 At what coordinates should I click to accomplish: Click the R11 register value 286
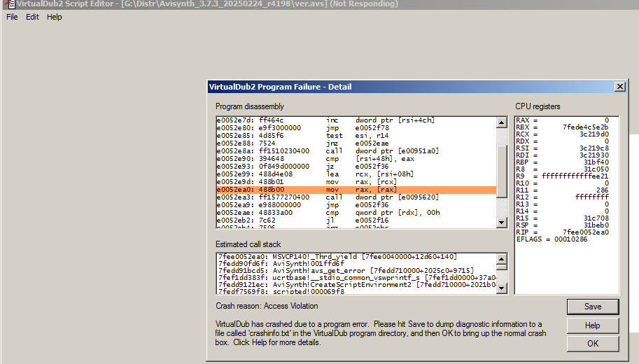(603, 190)
